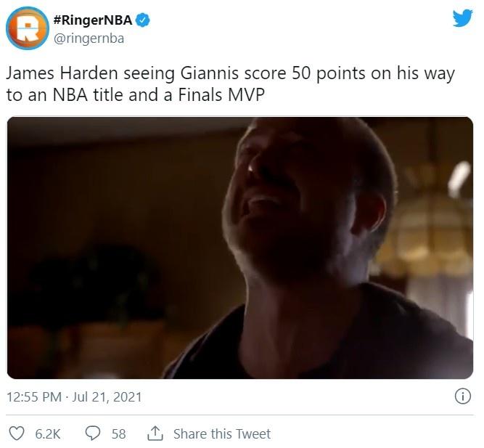The width and height of the screenshot is (484, 448).
Task: Click the Share this Tweet label
Action: point(222,433)
